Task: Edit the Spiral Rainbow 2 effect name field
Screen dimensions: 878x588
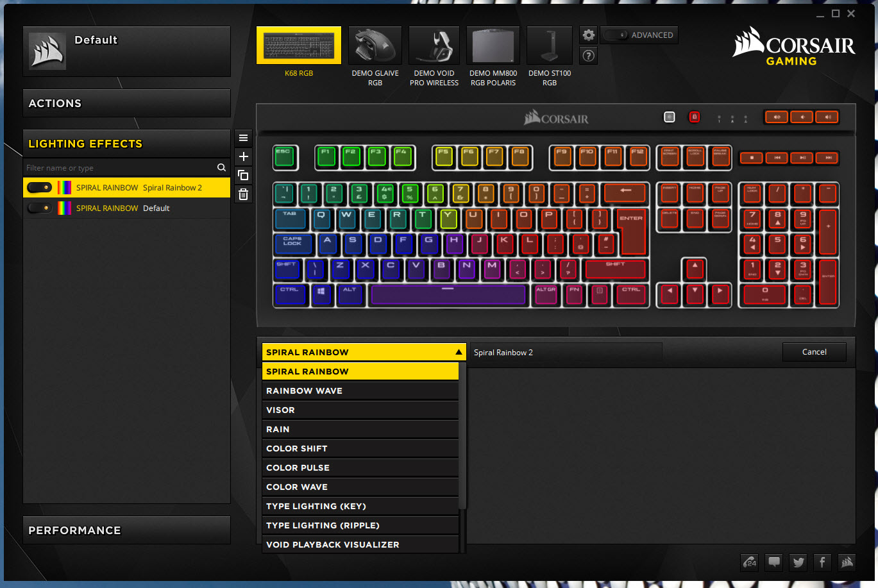Action: tap(566, 352)
